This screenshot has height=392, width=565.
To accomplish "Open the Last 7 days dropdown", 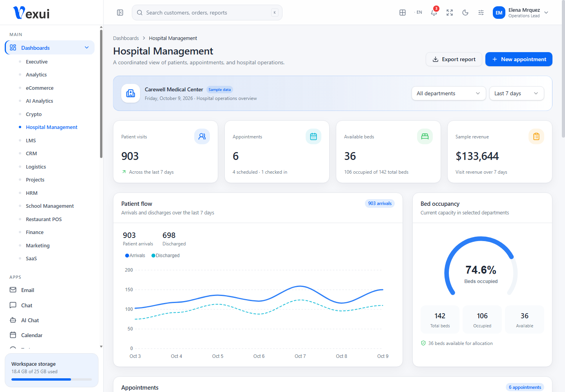I will click(x=516, y=93).
